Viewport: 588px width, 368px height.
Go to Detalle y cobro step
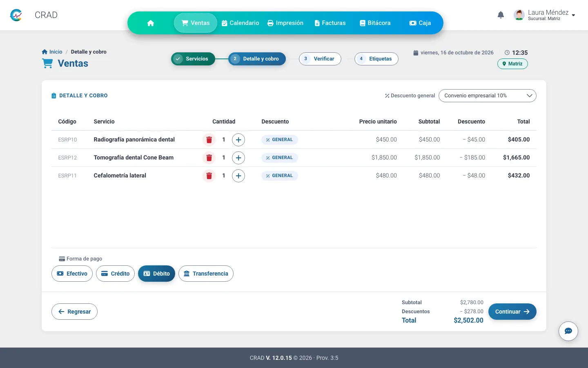coord(257,59)
